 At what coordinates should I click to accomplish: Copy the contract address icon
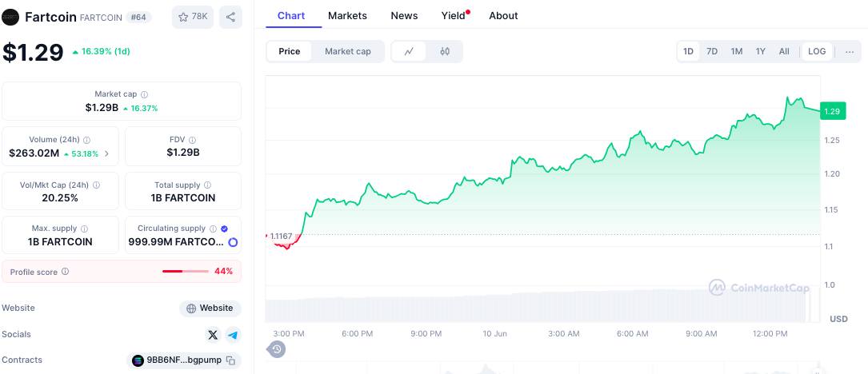pyautogui.click(x=230, y=360)
